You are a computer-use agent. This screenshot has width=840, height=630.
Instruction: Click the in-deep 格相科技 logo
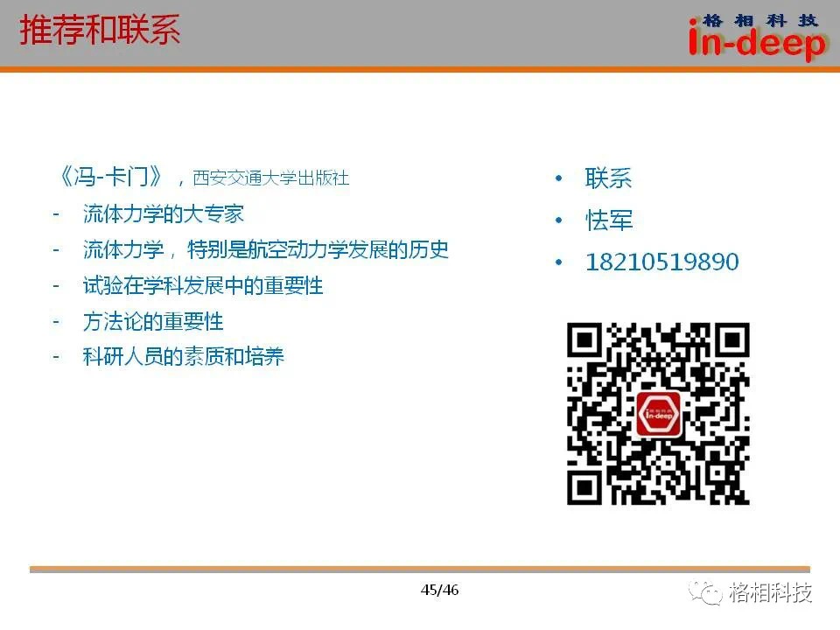click(x=758, y=37)
